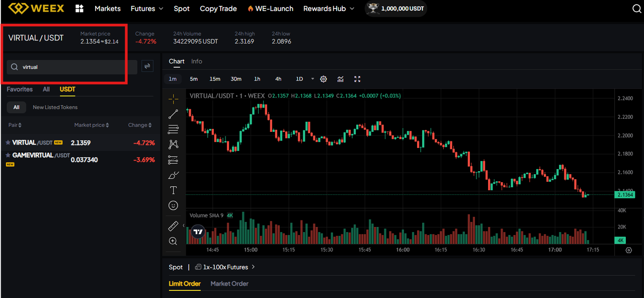Toggle the swap pair list button
This screenshot has width=644, height=298.
[x=147, y=66]
